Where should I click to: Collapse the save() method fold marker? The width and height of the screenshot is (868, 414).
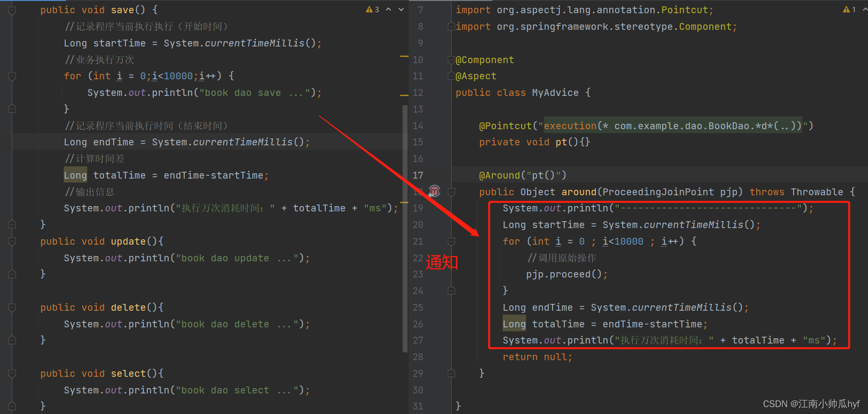[x=12, y=10]
